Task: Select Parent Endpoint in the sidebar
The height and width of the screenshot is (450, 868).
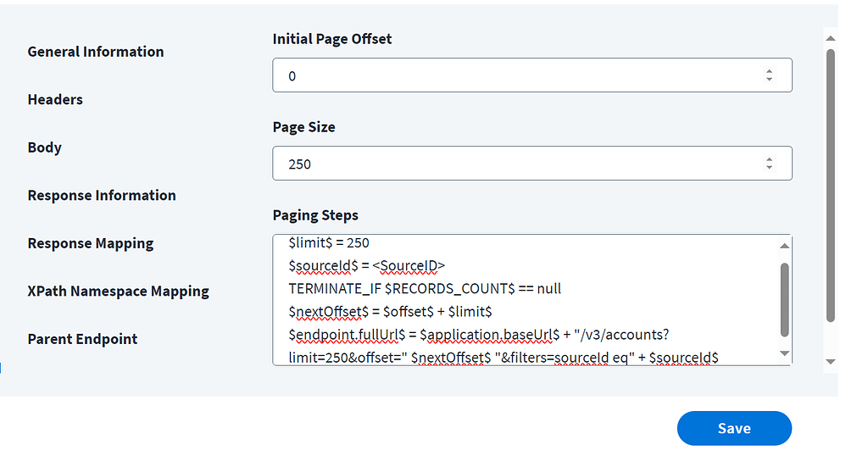Action: pos(82,339)
